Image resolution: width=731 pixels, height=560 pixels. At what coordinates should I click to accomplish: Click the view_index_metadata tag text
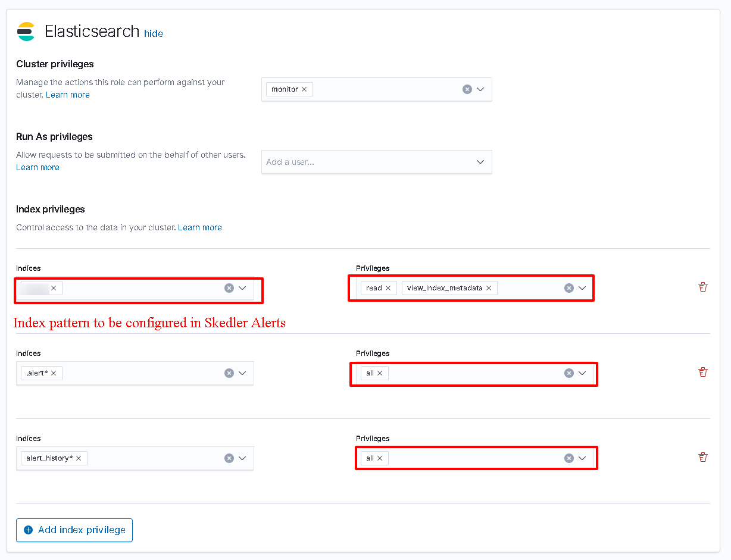tap(445, 288)
